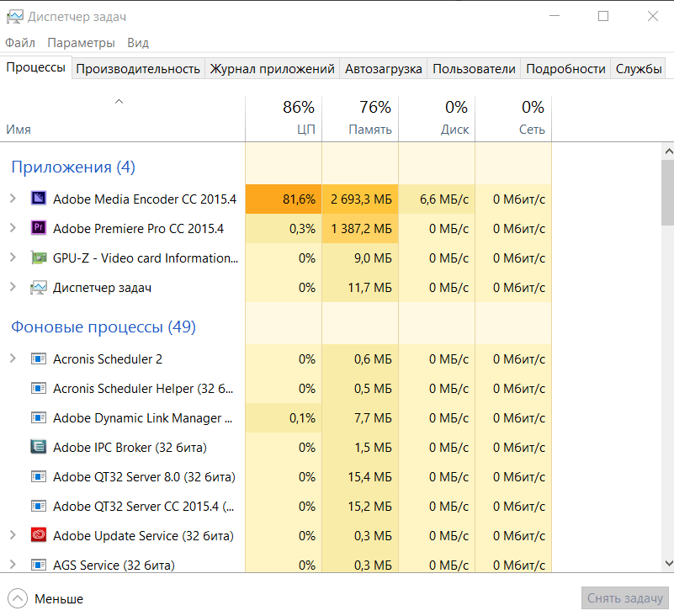Select the Adobe Update Service name
This screenshot has height=616, width=674.
(x=143, y=536)
